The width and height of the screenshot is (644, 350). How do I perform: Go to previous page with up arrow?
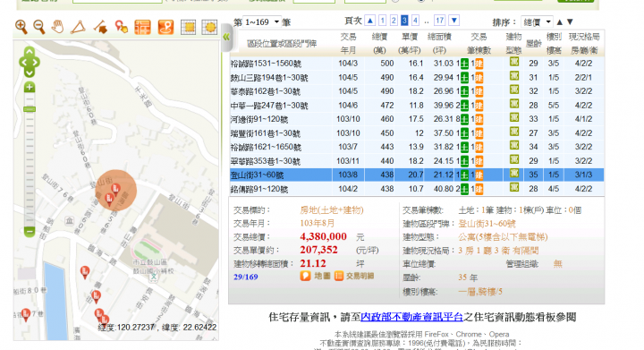coord(370,21)
